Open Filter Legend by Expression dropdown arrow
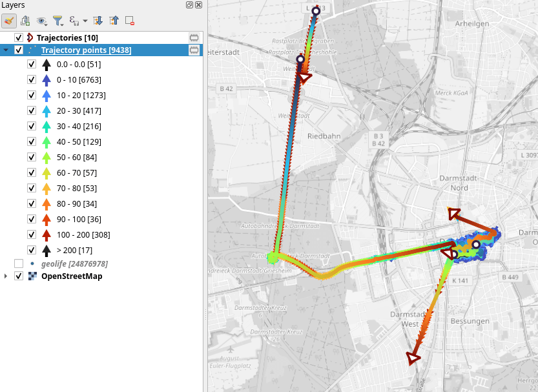The image size is (538, 392). [x=85, y=21]
